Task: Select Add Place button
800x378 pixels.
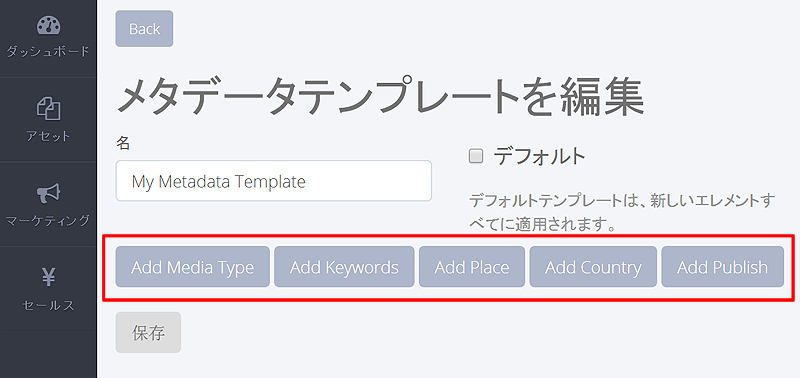Action: pos(472,267)
